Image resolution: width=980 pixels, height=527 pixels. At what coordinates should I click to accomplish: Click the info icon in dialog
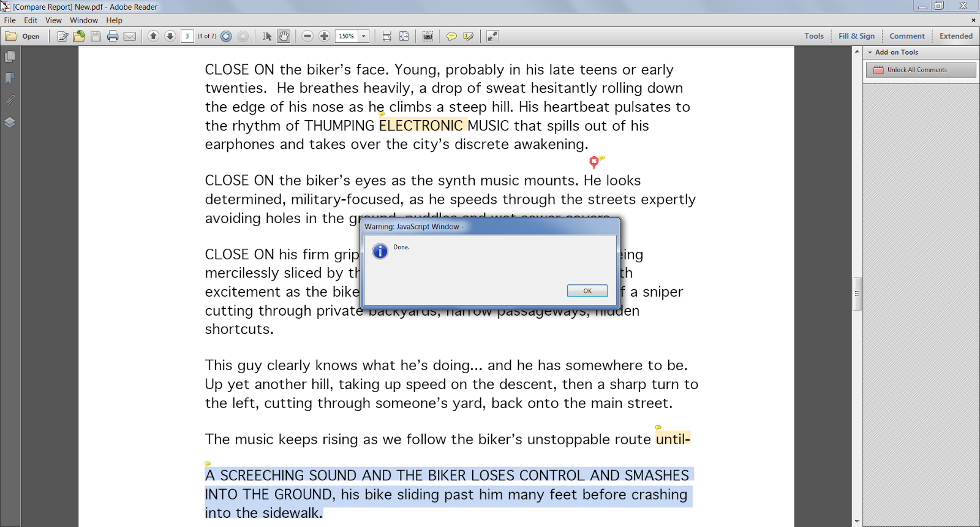(x=380, y=251)
